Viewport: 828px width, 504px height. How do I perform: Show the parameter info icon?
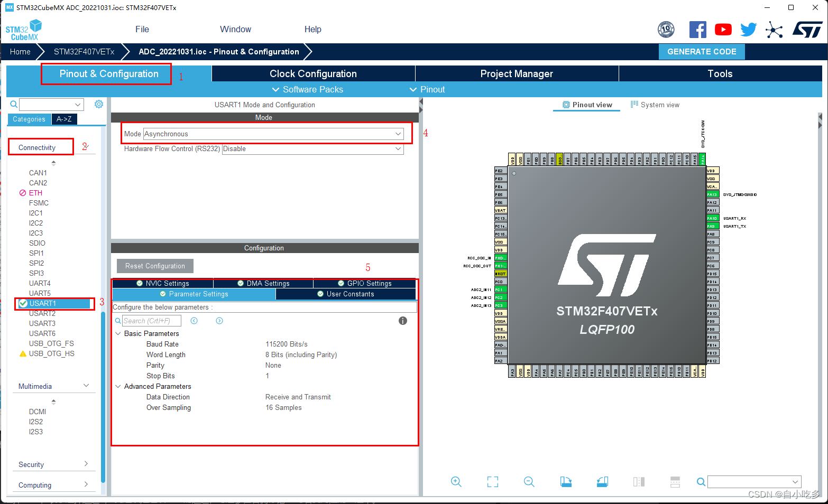tap(403, 321)
